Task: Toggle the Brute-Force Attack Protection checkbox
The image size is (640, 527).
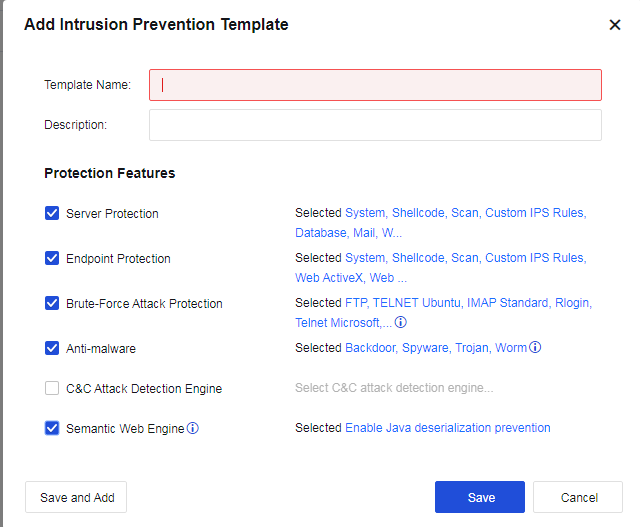Action: [x=52, y=303]
